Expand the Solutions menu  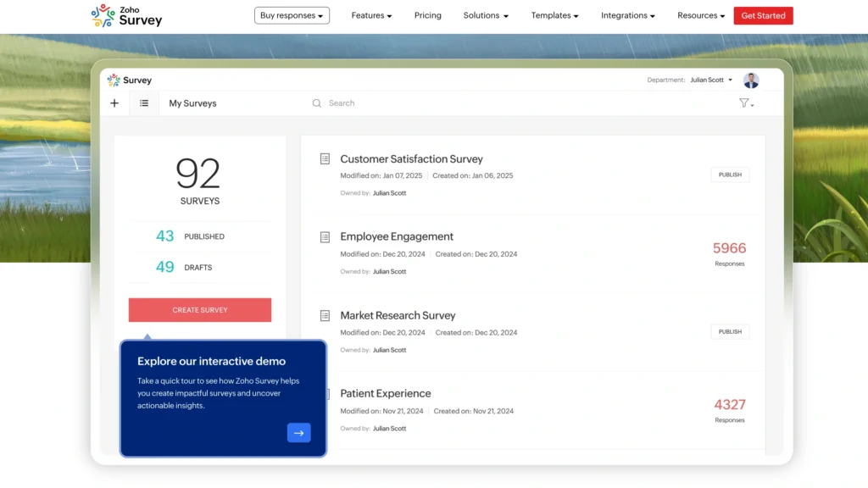click(x=486, y=15)
